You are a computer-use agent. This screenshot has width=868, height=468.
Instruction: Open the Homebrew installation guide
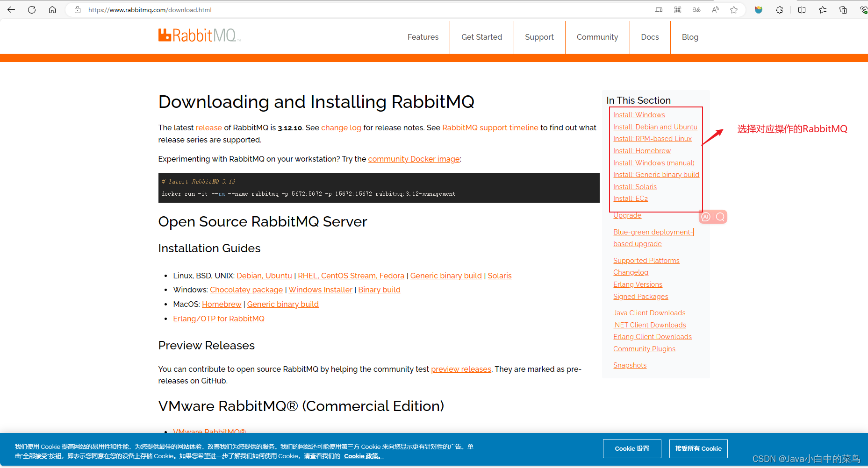pyautogui.click(x=221, y=304)
